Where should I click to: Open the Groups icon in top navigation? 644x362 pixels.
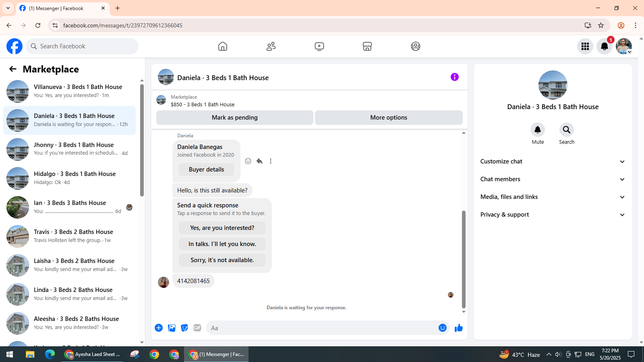coord(416,46)
